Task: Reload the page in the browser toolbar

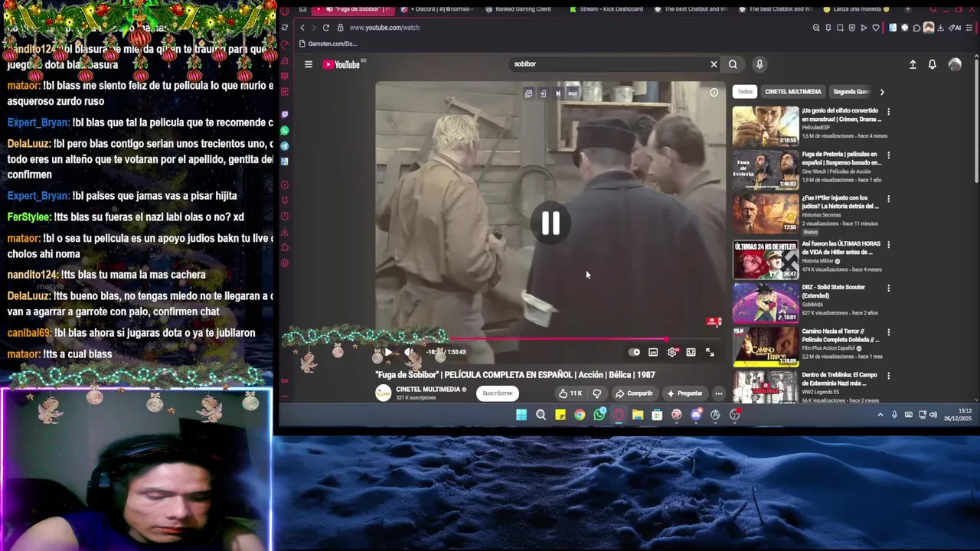Action: pos(326,28)
